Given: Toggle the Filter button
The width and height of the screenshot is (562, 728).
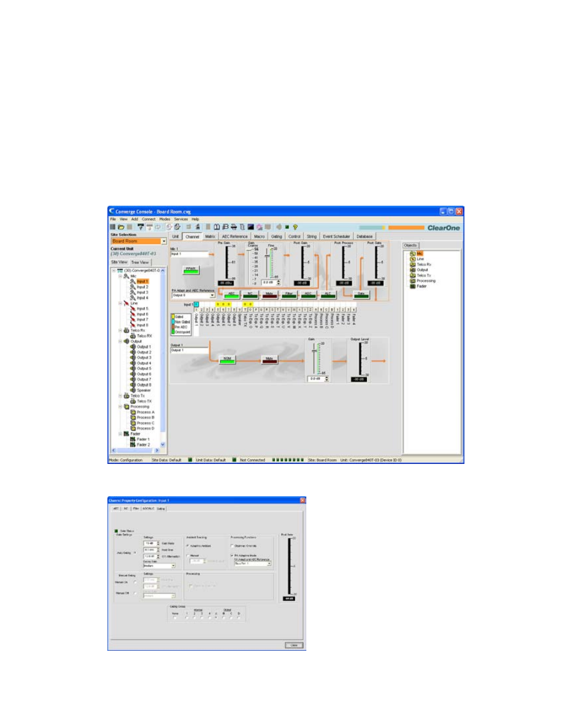Looking at the screenshot, I should [289, 294].
